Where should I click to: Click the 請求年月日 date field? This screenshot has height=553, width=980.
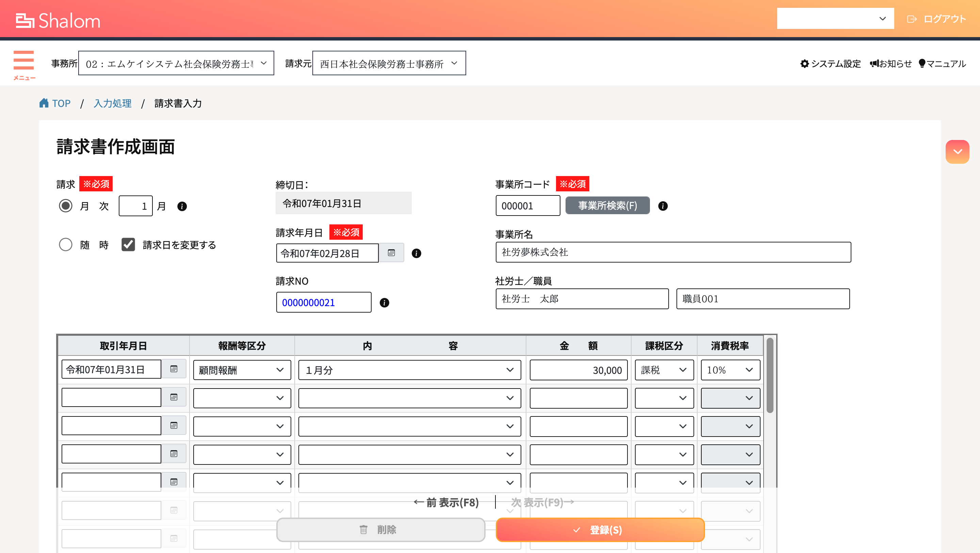(x=327, y=253)
